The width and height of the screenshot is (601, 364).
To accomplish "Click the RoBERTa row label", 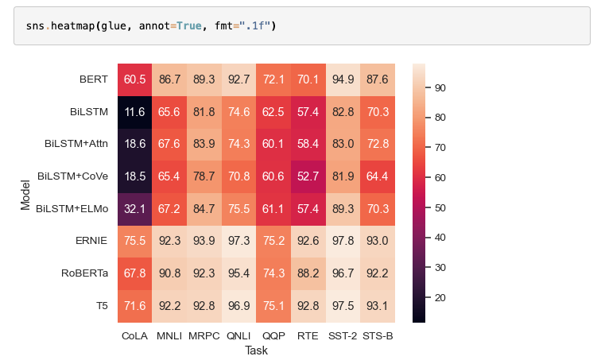I will (85, 273).
